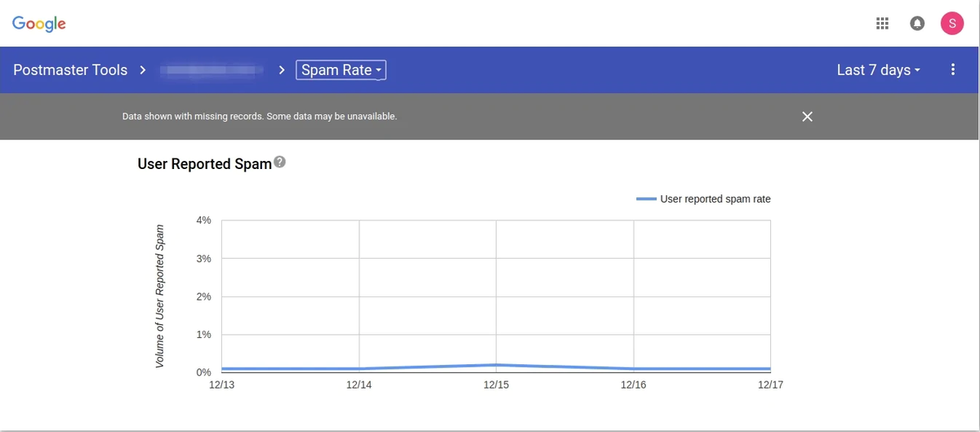The width and height of the screenshot is (980, 432).
Task: Open the three-dot more options menu
Action: [x=952, y=70]
